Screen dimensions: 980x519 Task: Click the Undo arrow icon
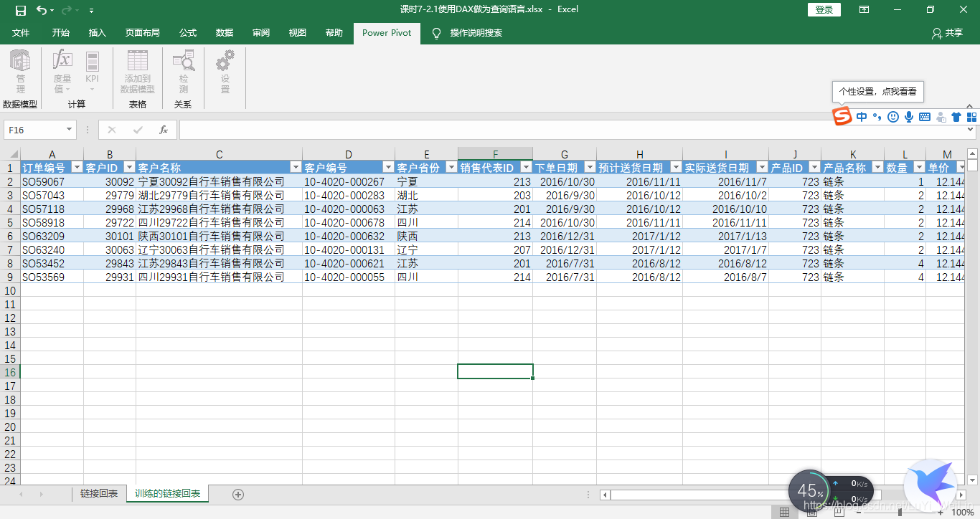[x=42, y=10]
